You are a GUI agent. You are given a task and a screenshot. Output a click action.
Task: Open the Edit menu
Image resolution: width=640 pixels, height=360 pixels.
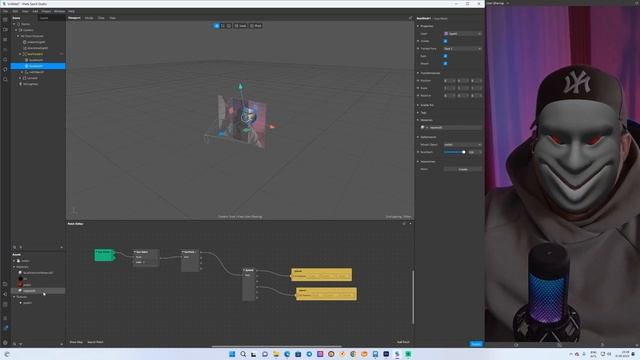(15, 11)
